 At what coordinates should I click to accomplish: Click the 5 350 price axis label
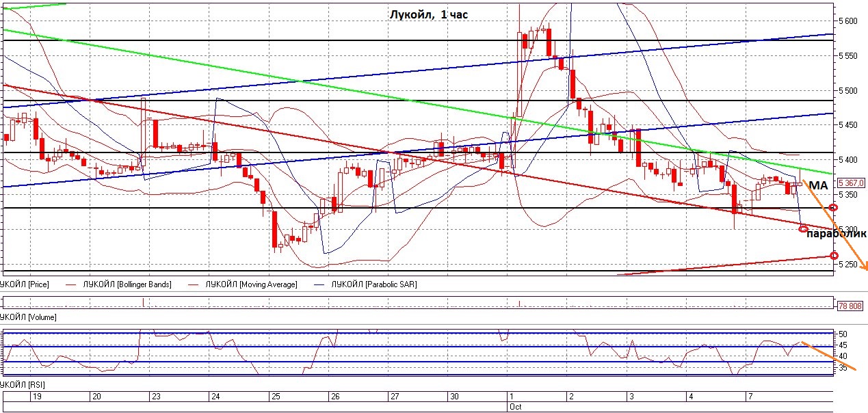click(849, 195)
